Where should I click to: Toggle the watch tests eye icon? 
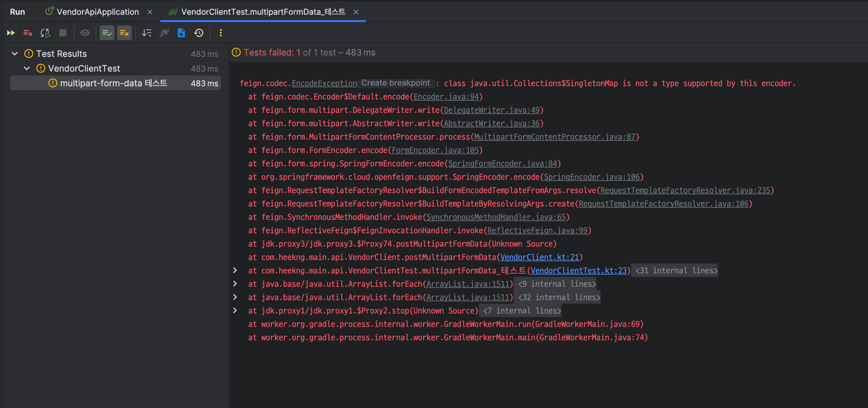coord(85,33)
